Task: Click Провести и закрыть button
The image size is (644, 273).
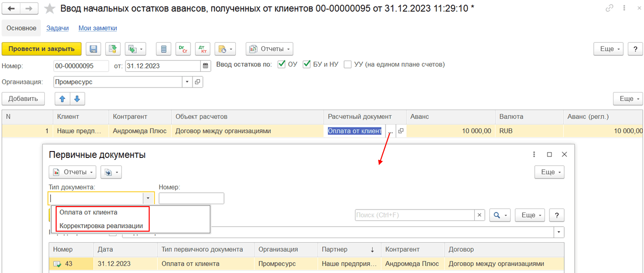Action: pos(41,49)
